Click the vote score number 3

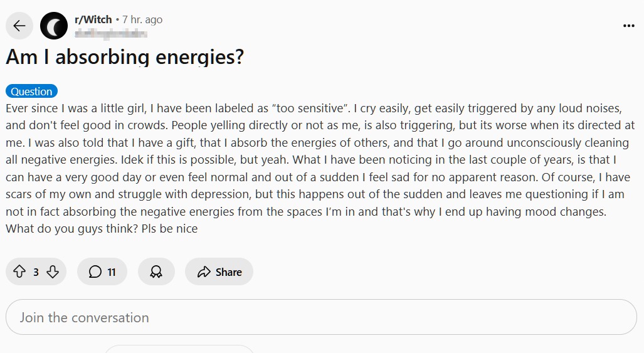pos(36,271)
